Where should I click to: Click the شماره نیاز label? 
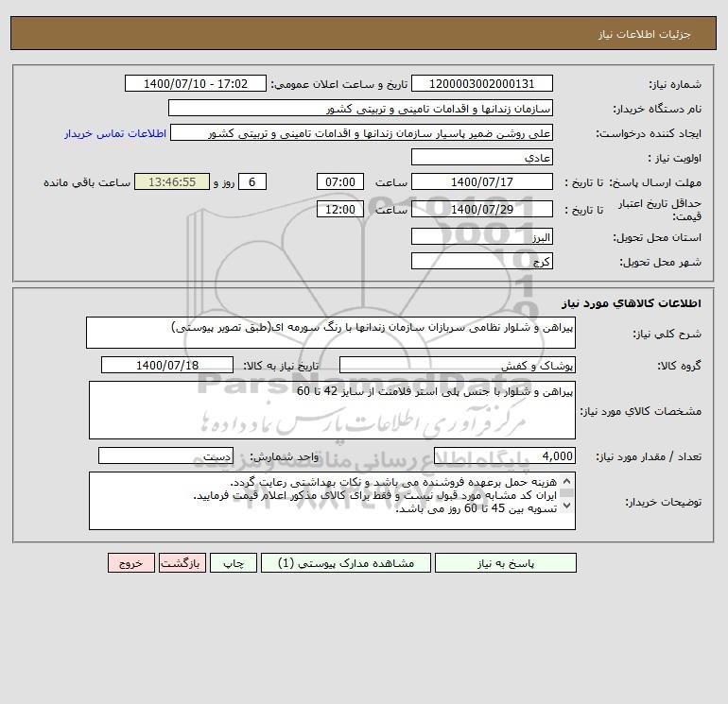click(x=675, y=84)
